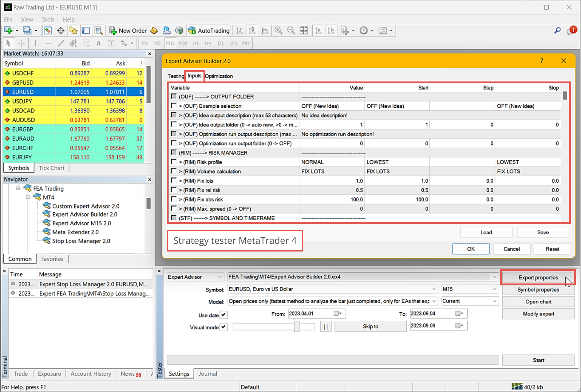Tick checkbox for (RIM) Fix lots
Viewport: 581px width, 392px height.
(174, 180)
